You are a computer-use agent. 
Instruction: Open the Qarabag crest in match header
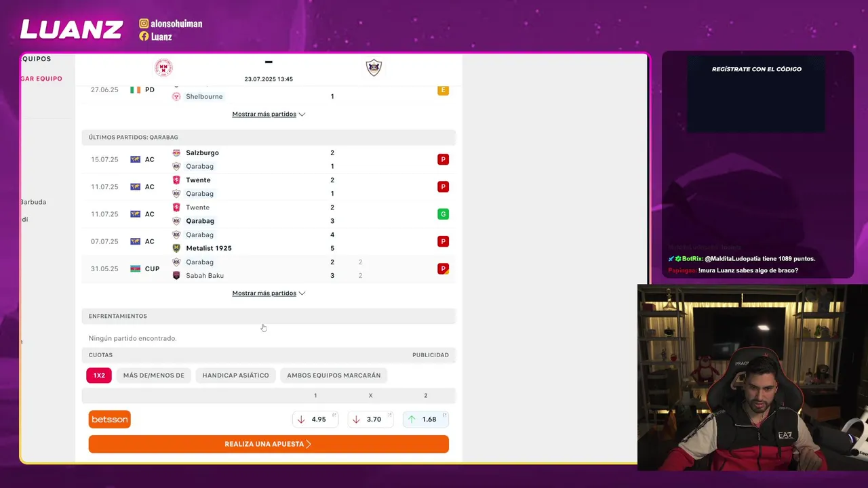pyautogui.click(x=374, y=68)
